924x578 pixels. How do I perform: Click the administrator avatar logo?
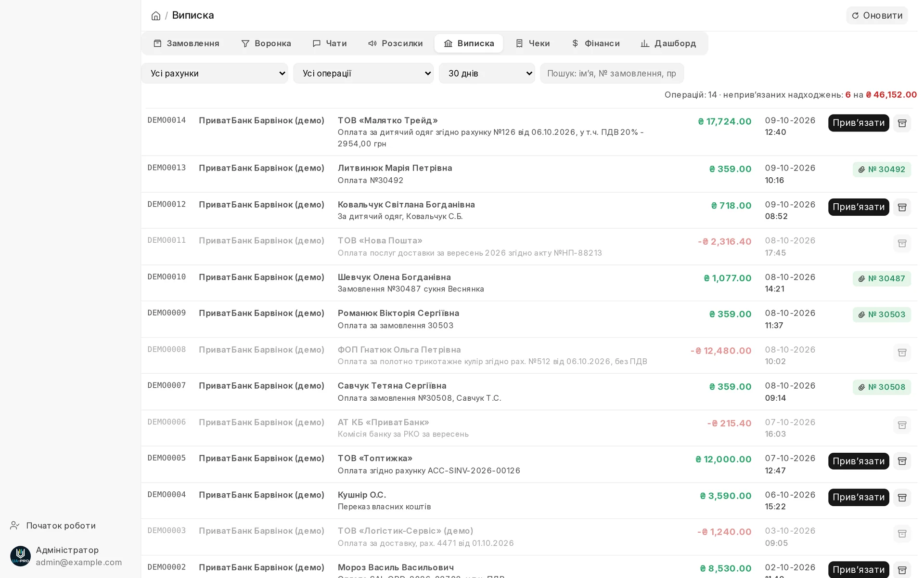coord(20,556)
